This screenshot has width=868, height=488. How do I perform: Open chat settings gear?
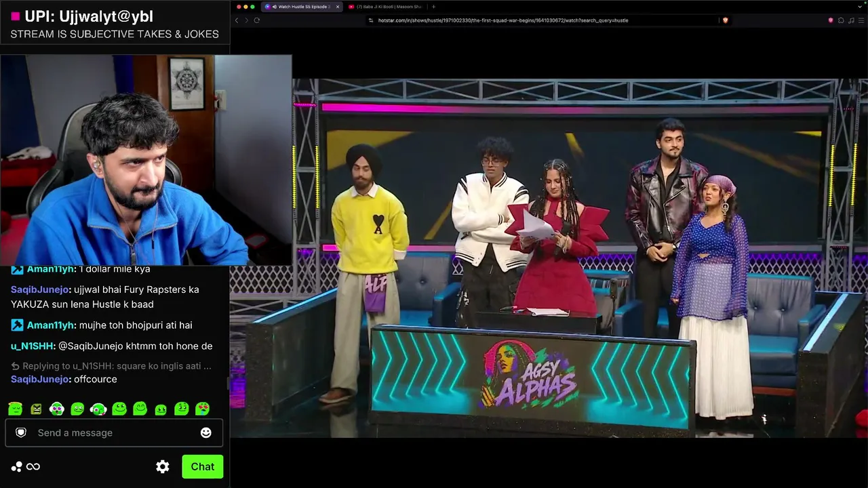point(163,466)
